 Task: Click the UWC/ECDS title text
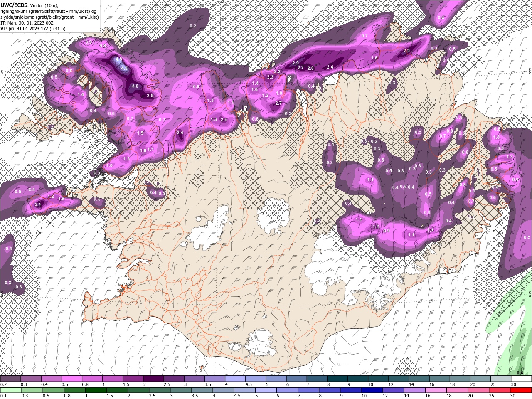[14, 5]
